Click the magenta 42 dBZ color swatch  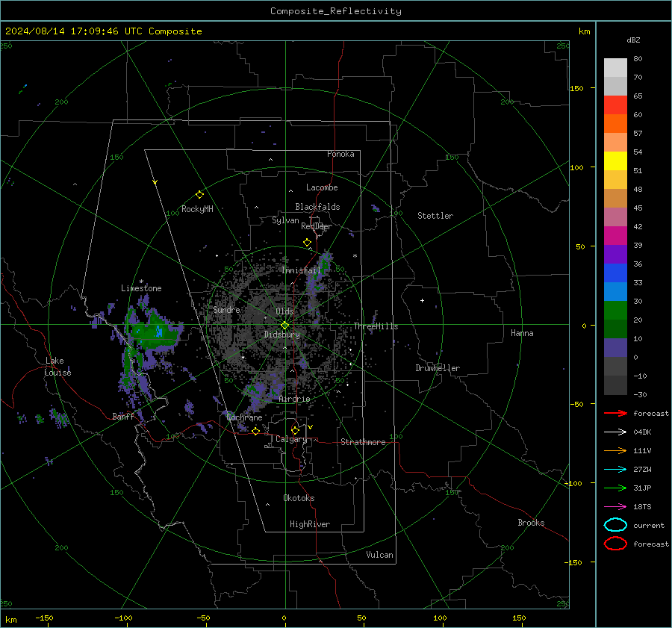coord(615,235)
